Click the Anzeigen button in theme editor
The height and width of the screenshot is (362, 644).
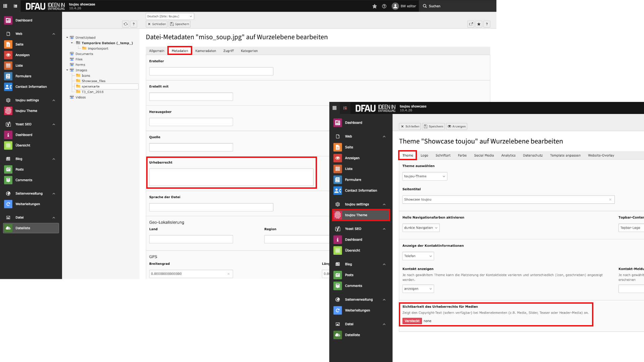click(x=457, y=126)
